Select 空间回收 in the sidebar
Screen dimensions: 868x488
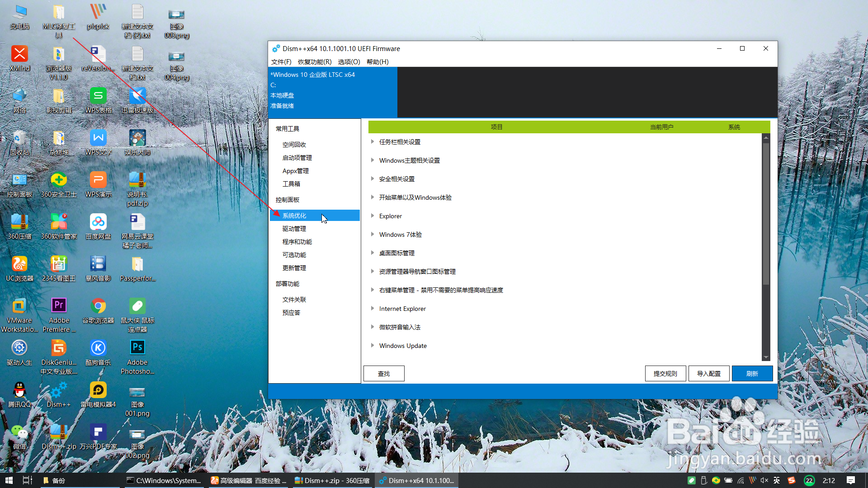(x=294, y=145)
